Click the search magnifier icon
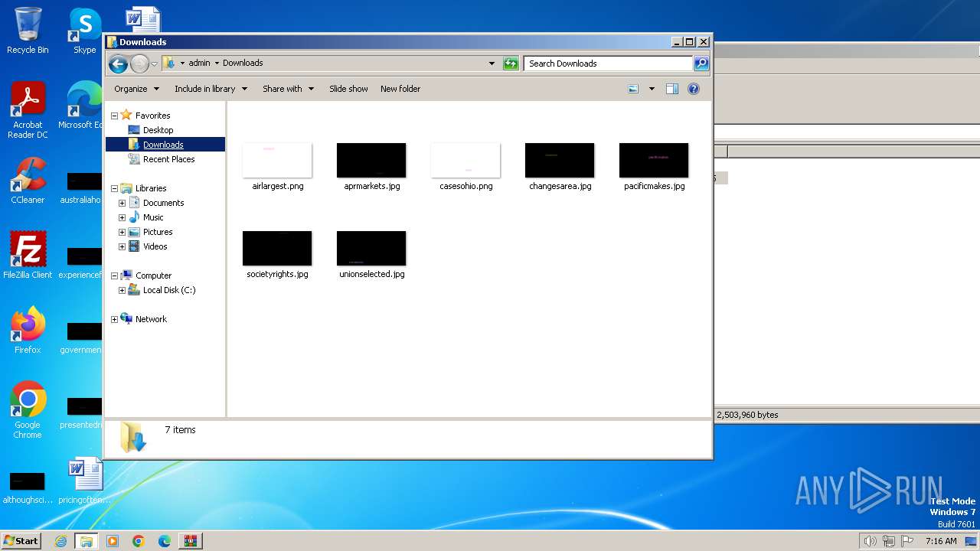The width and height of the screenshot is (980, 551). click(701, 64)
